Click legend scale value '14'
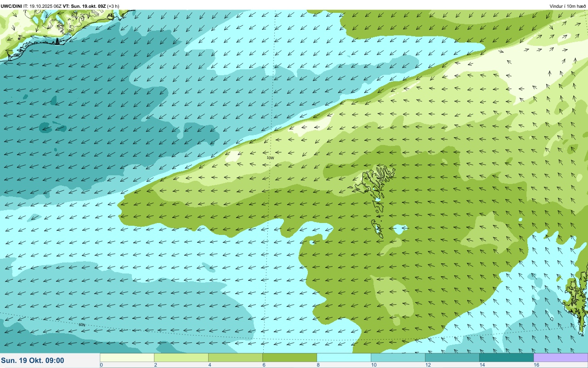 (x=482, y=365)
